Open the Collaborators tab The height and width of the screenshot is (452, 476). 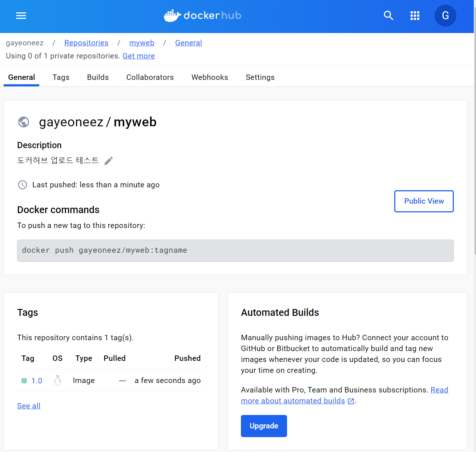150,77
